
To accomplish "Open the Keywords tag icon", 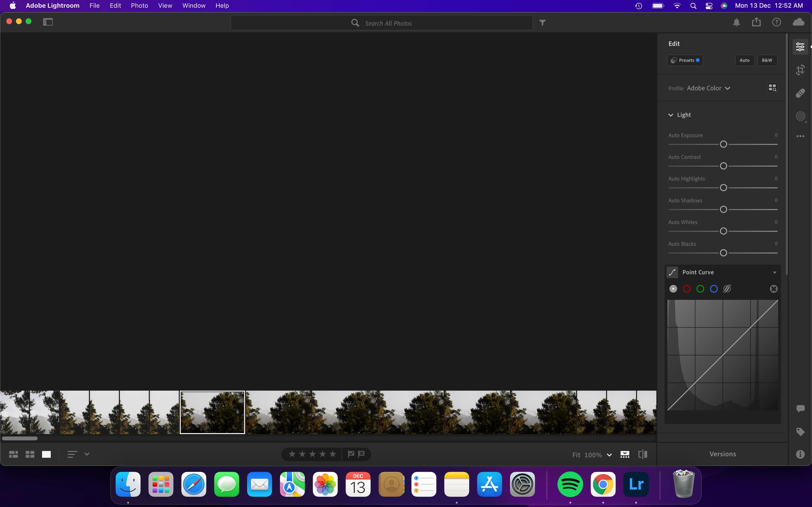I will 800,432.
